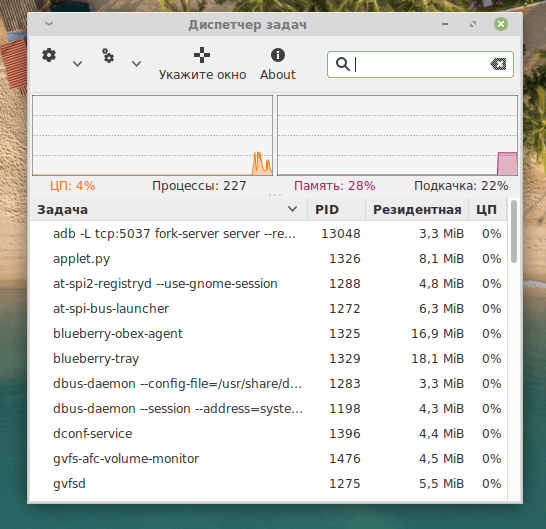Viewport: 546px width, 529px height.
Task: Select the applet.py process
Action: (x=268, y=259)
